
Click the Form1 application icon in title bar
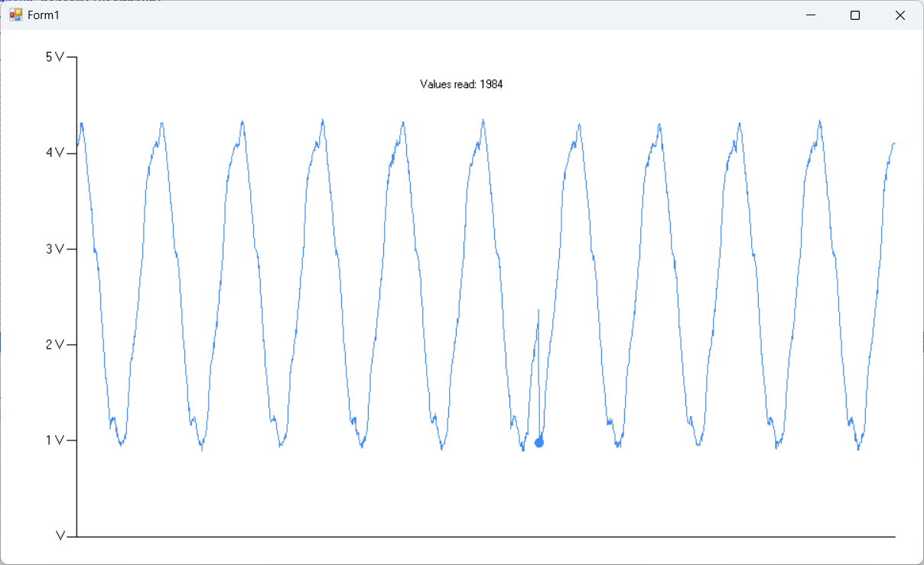coord(15,15)
